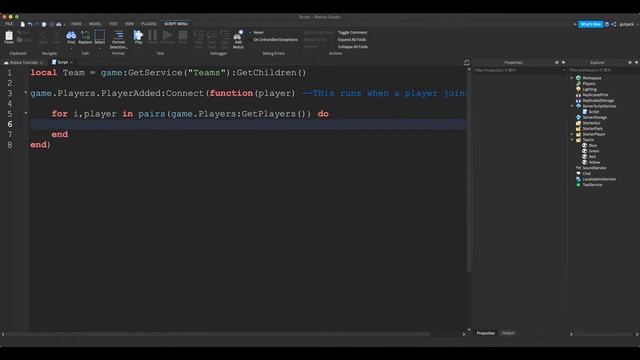Place cursor on empty code line 6

(248, 124)
